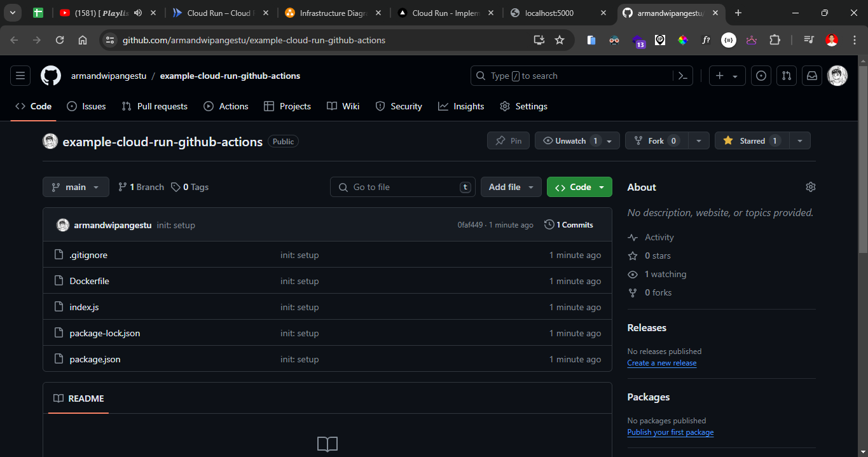The width and height of the screenshot is (868, 457).
Task: Switch to the Actions tab
Action: (226, 106)
